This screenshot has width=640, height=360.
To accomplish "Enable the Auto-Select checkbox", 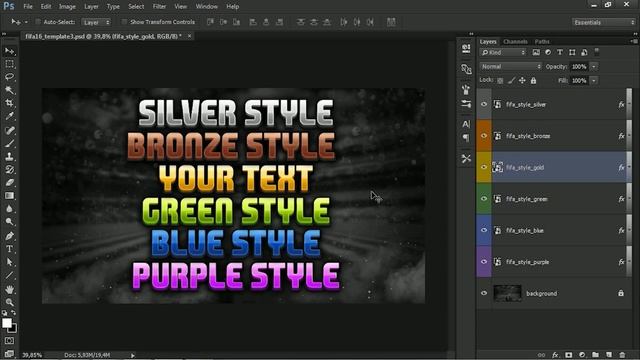I will (38, 22).
